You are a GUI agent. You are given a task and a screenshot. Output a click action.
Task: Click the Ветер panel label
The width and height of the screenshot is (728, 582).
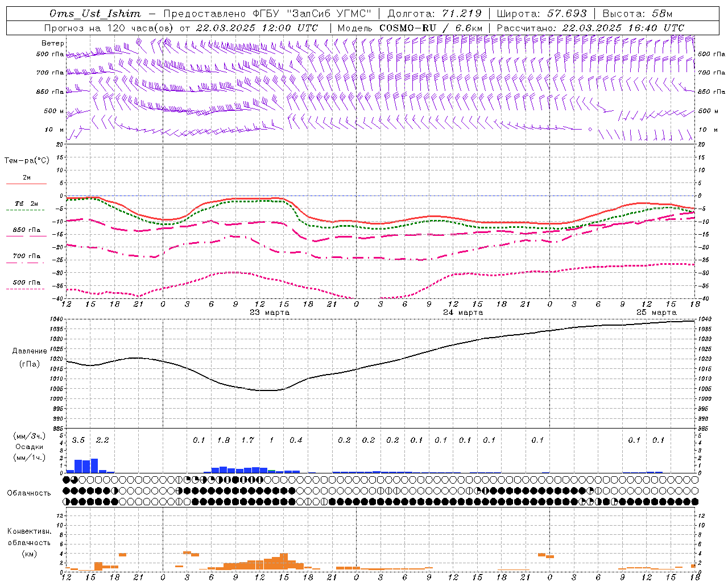click(x=53, y=43)
